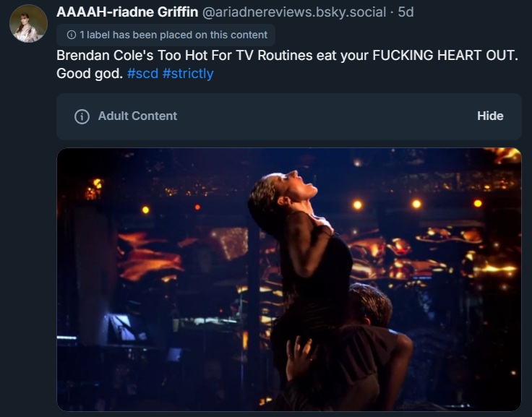Viewport: 532px width, 417px height.
Task: Open the AAAAH-riadne Griffin display name
Action: 127,12
